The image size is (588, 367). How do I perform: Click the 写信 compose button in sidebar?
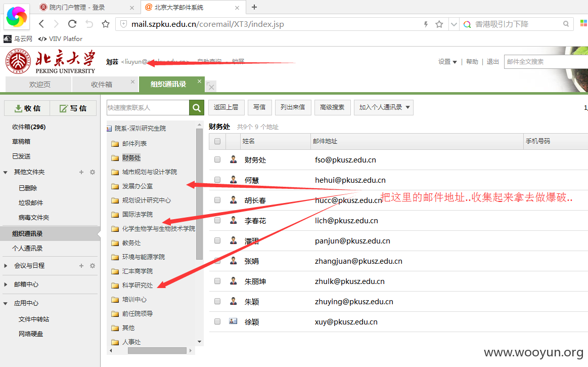point(73,108)
